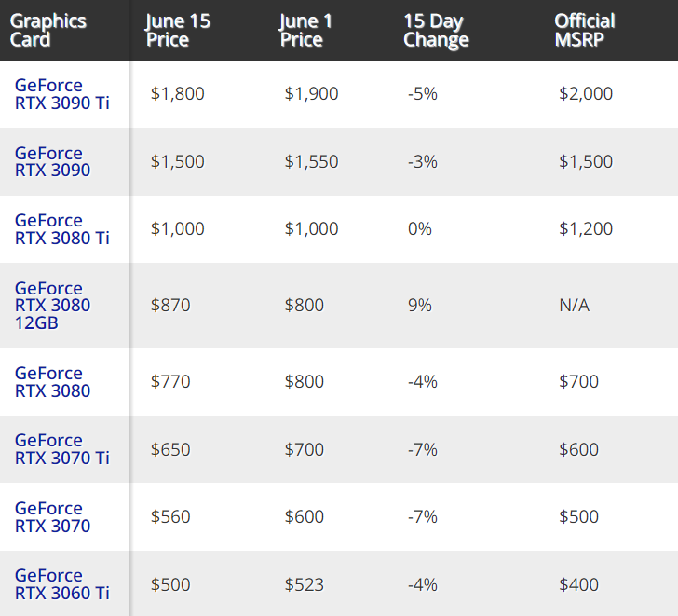Click the Graphics Card column header
This screenshot has width=678, height=616.
point(48,30)
